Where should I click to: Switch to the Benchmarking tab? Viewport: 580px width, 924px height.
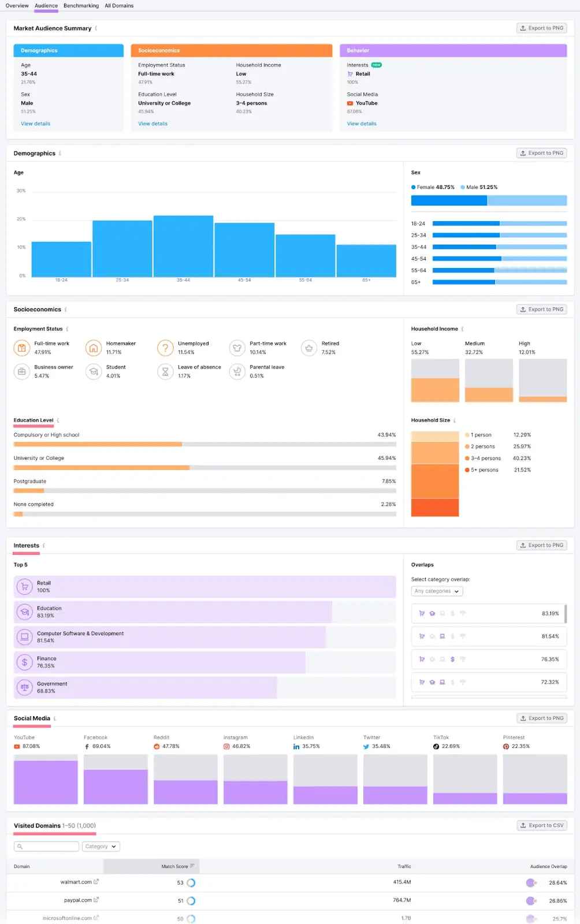tap(81, 6)
